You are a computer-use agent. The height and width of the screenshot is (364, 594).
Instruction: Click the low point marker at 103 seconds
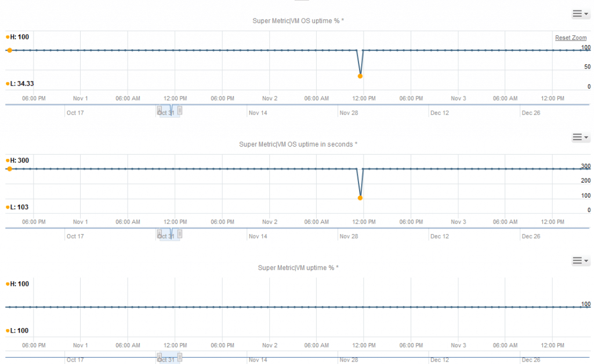tap(360, 198)
